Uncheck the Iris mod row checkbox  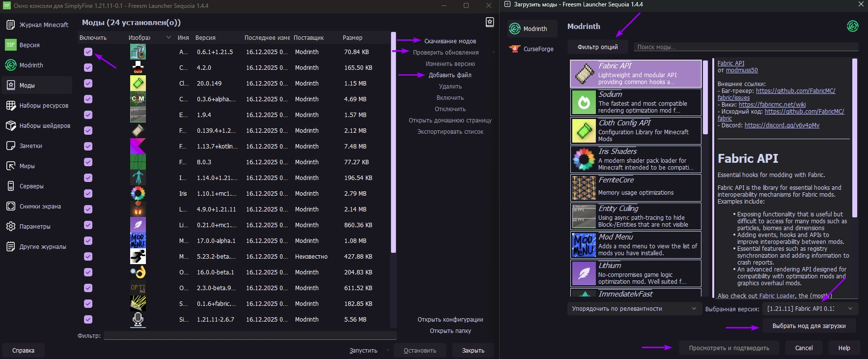coord(88,194)
